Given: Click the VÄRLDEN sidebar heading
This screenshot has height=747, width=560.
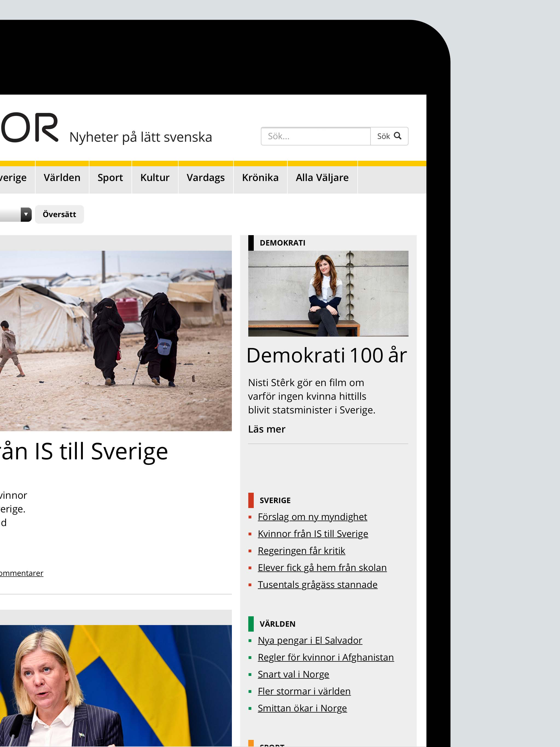Looking at the screenshot, I should (x=278, y=624).
